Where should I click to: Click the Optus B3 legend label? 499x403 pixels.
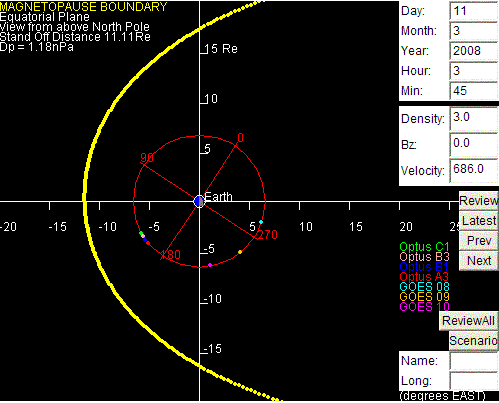click(424, 257)
